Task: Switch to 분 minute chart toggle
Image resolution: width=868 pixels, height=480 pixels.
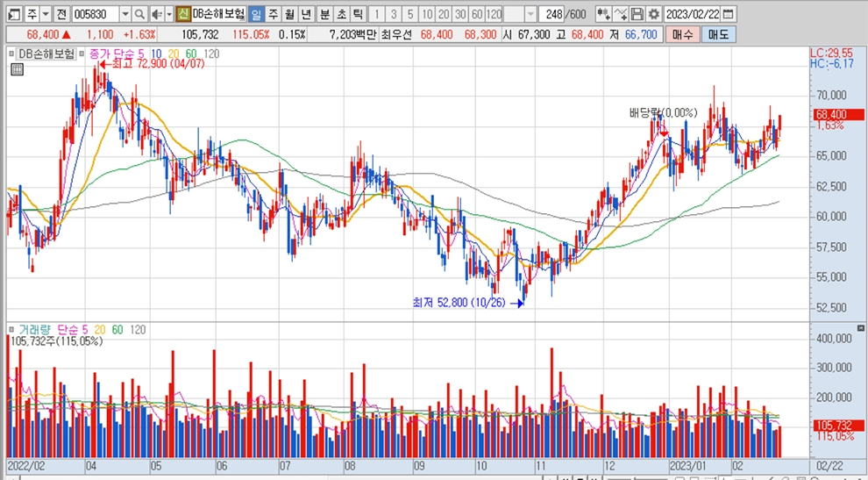Action: click(324, 15)
